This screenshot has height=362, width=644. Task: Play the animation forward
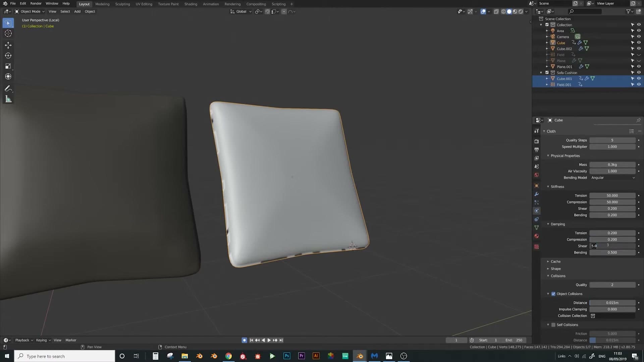[x=269, y=340]
